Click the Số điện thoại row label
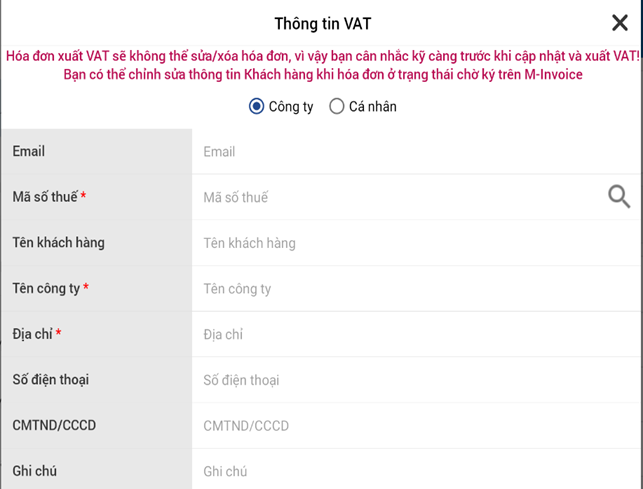Viewport: 643px width, 489px height. 48,380
